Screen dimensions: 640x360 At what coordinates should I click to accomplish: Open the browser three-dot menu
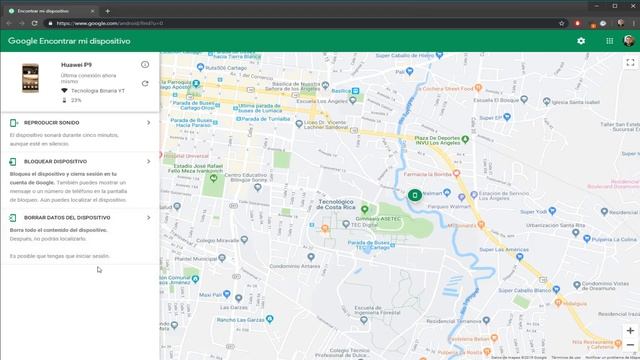(x=633, y=23)
